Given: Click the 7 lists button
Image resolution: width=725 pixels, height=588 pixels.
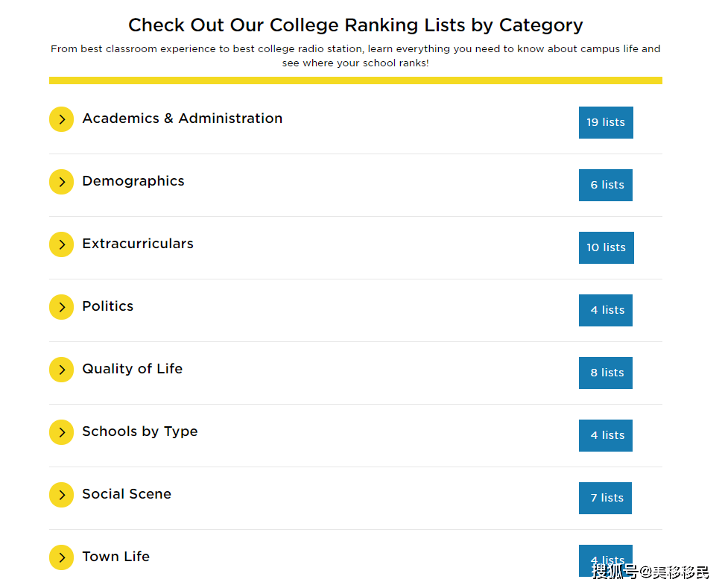Looking at the screenshot, I should click(x=605, y=499).
